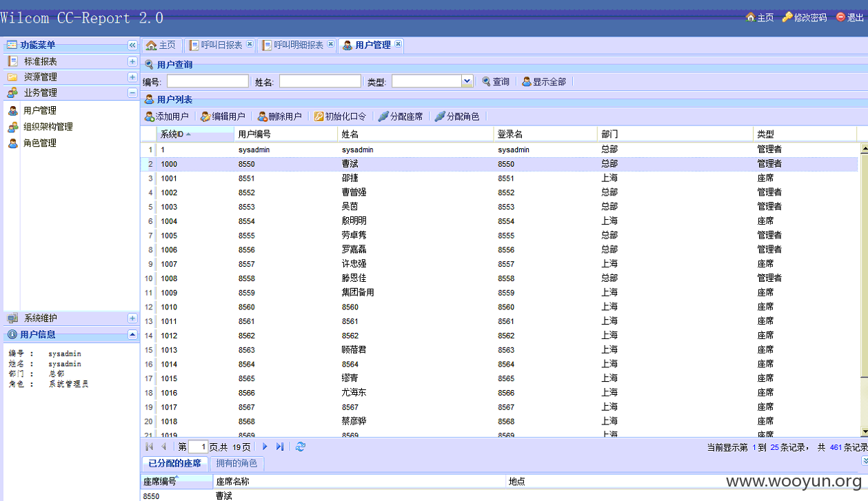Click 删除用户 in the toolbar

[x=279, y=116]
